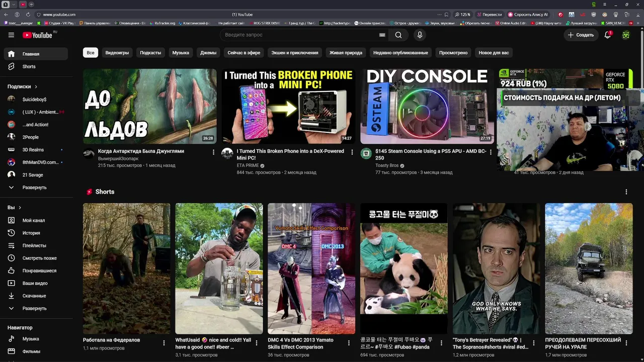Image resolution: width=644 pixels, height=362 pixels.
Task: Open the Работала на Федералов short
Action: [126, 268]
